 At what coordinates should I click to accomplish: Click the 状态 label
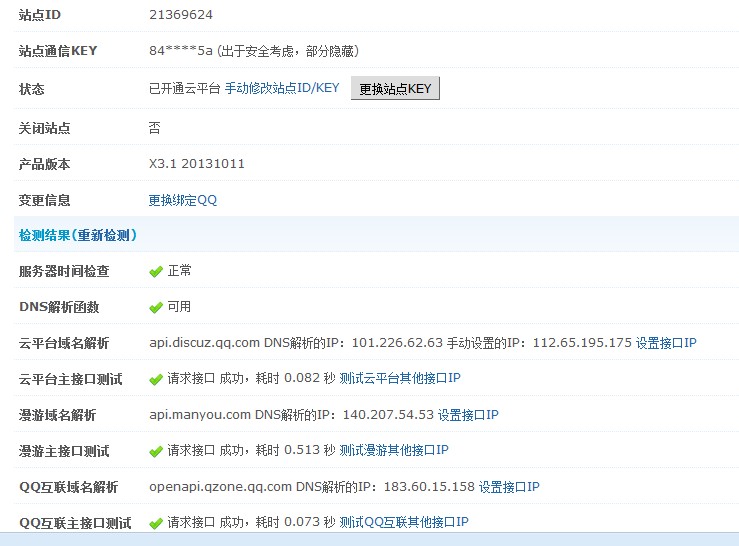pyautogui.click(x=32, y=89)
